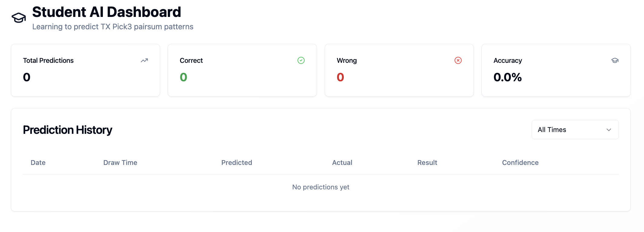Click the Student AI Dashboard title

point(107,12)
